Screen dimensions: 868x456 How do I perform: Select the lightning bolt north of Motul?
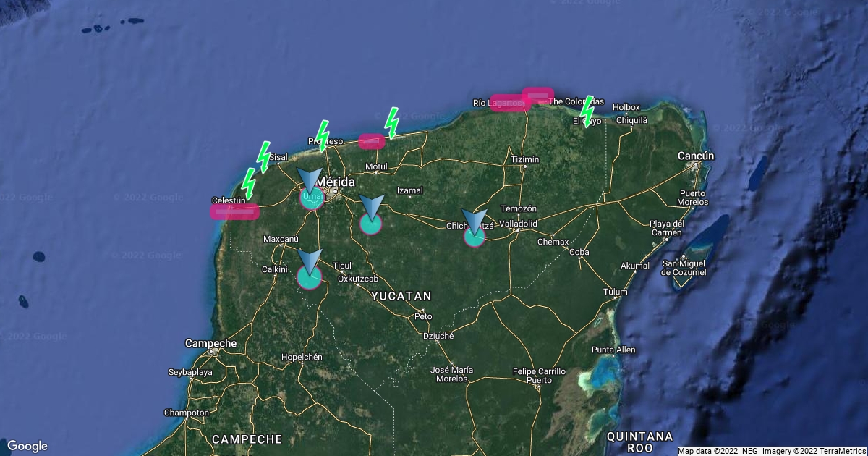391,122
